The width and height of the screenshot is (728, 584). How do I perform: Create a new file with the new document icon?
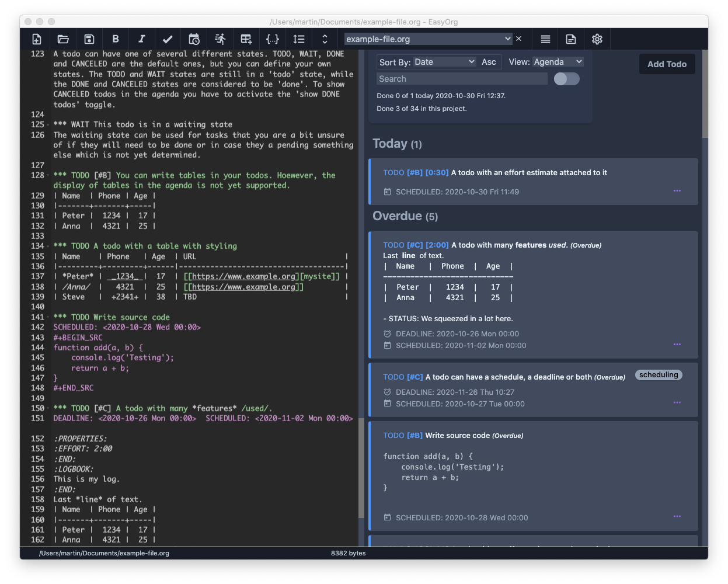tap(36, 39)
